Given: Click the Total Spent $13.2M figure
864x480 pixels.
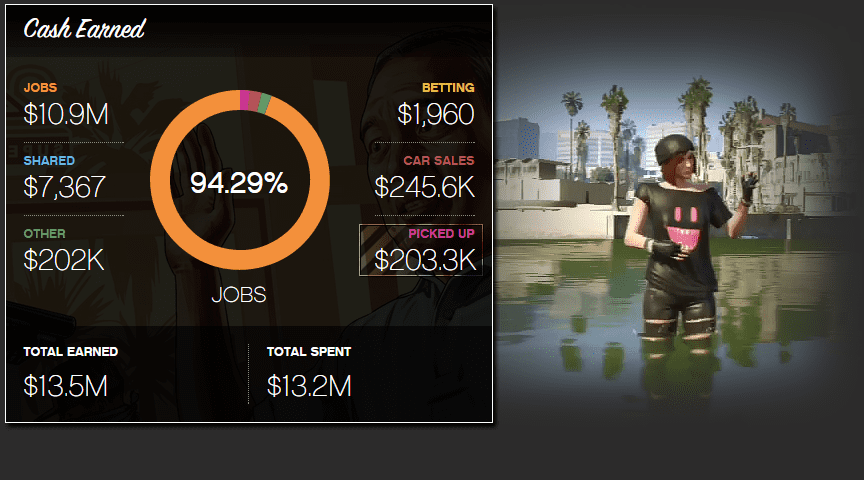Looking at the screenshot, I should pyautogui.click(x=309, y=386).
